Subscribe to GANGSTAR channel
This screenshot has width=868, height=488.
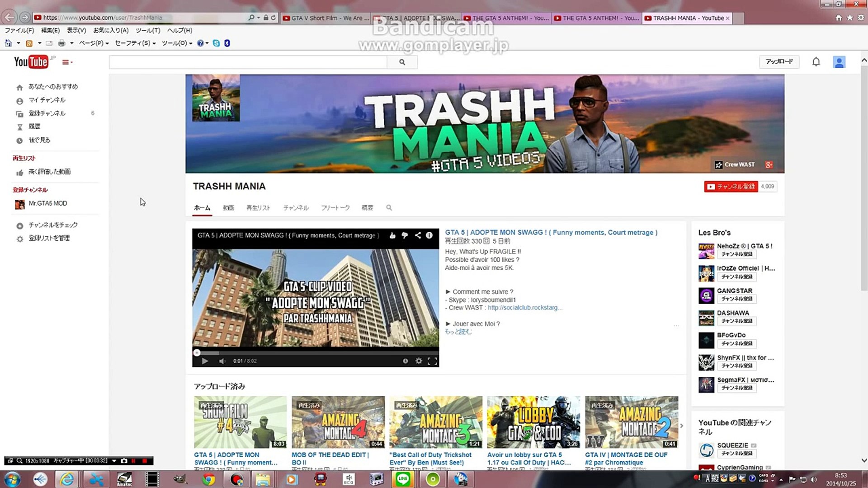737,299
